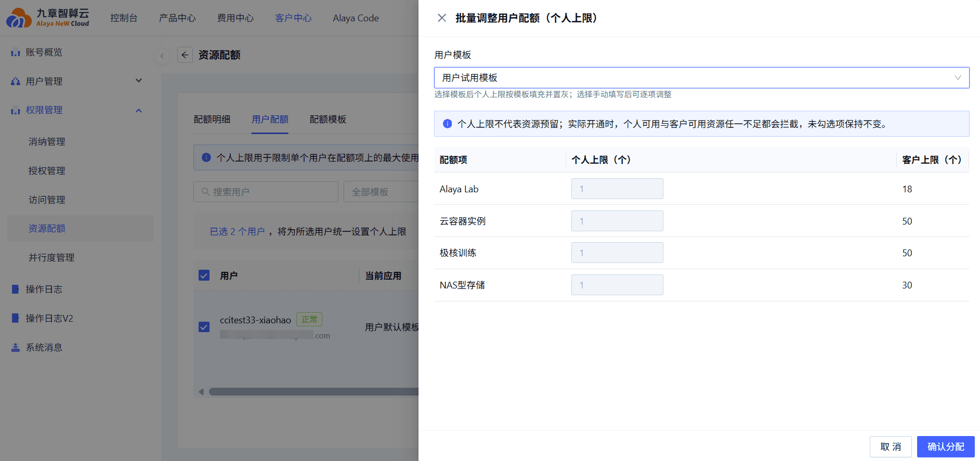
Task: Open 费用中心 in top navigation
Action: coord(236,18)
